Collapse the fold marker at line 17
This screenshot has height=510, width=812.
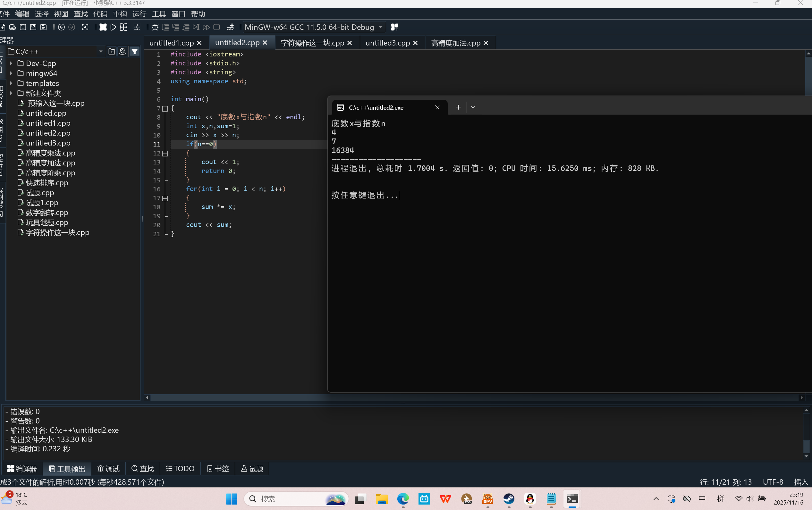(165, 198)
